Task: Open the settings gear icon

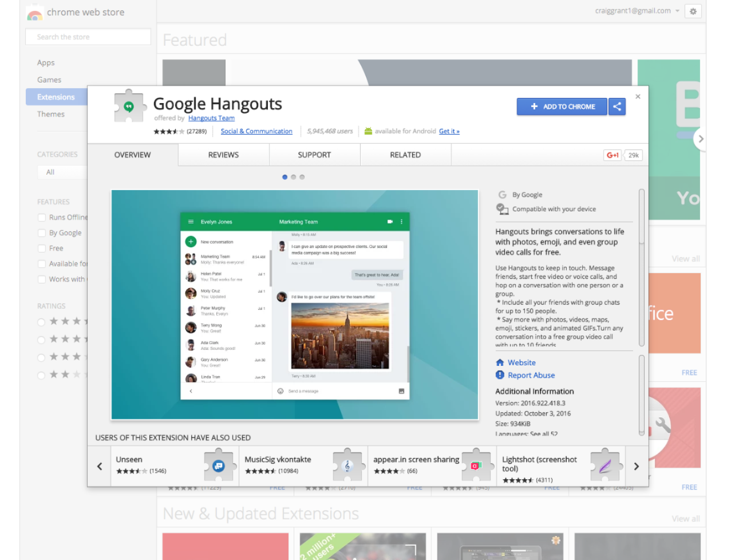Action: point(693,11)
